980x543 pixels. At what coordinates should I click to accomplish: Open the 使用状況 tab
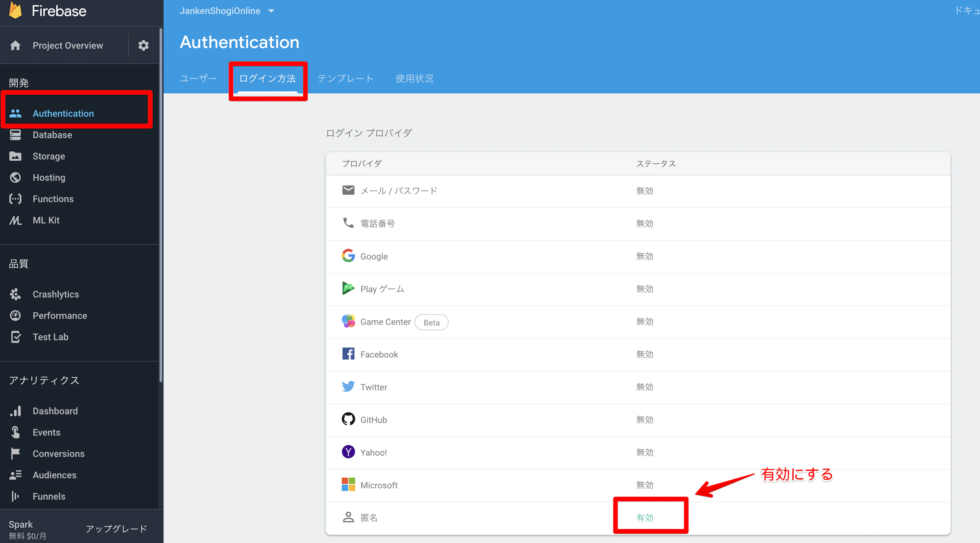point(415,78)
